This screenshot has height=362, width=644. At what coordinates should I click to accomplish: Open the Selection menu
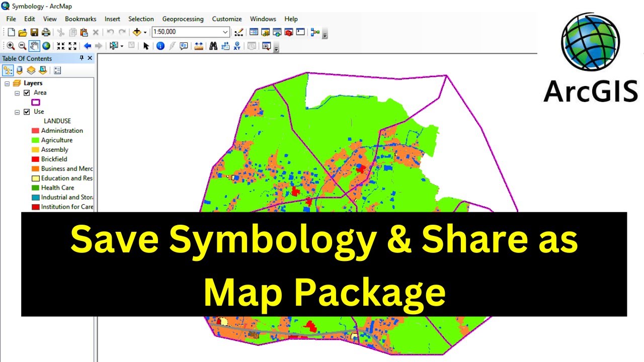coord(141,19)
